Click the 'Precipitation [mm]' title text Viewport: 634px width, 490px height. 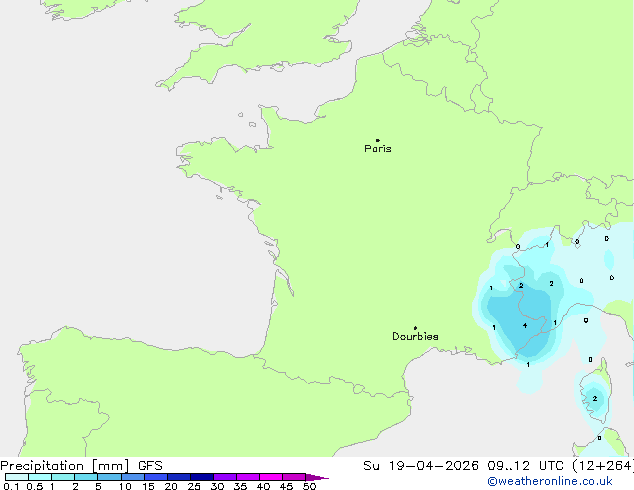[x=65, y=466]
